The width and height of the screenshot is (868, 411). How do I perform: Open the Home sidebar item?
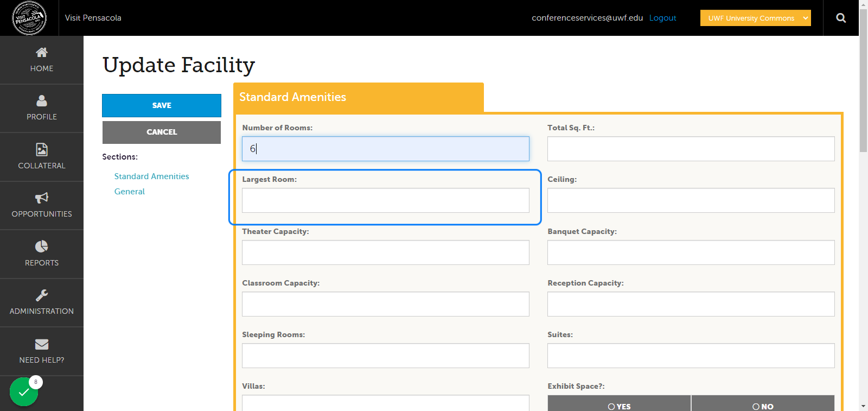tap(42, 60)
